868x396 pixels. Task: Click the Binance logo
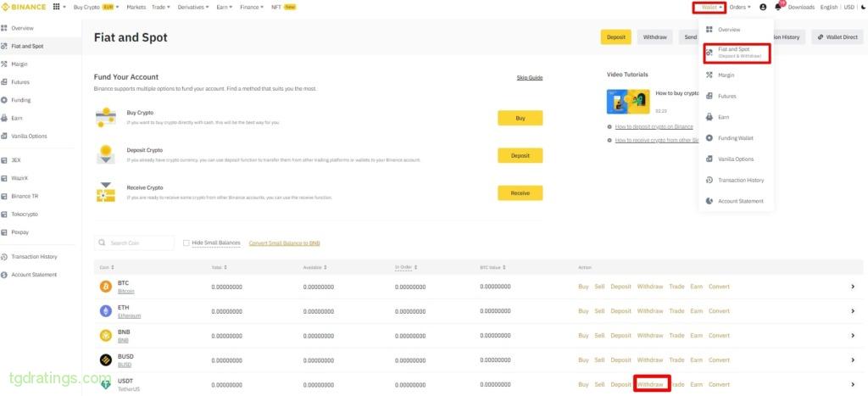pos(24,7)
